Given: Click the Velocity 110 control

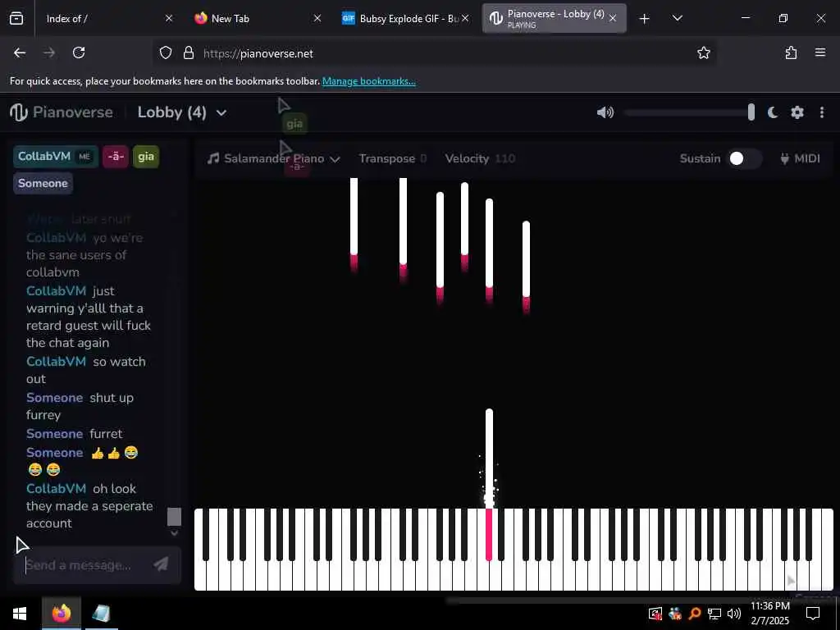Looking at the screenshot, I should tap(480, 158).
